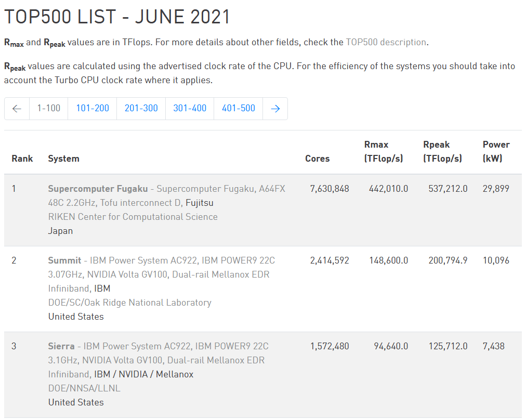Screen dimensions: 526x420
Task: Click the Cores column header
Action: click(x=318, y=159)
